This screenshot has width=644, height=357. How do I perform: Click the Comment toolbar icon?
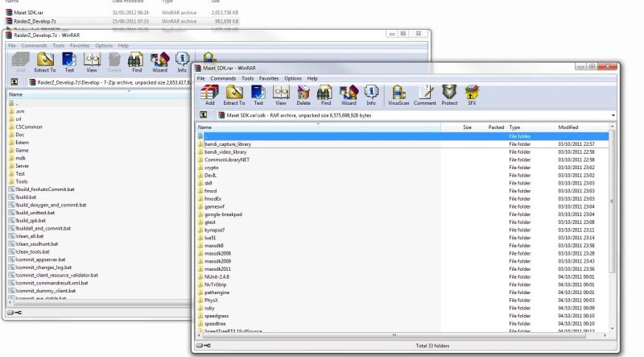[x=425, y=95]
